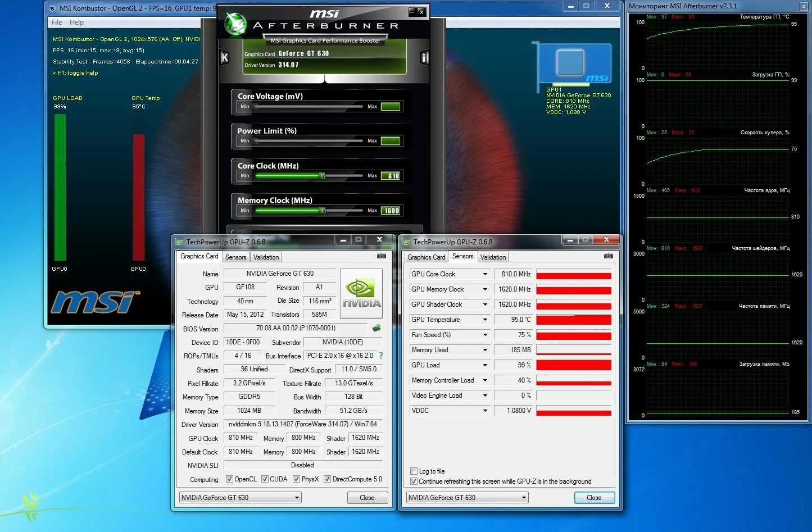Screen dimensions: 812x532
Task: Toggle the OpenCL checkbox
Action: click(x=229, y=479)
